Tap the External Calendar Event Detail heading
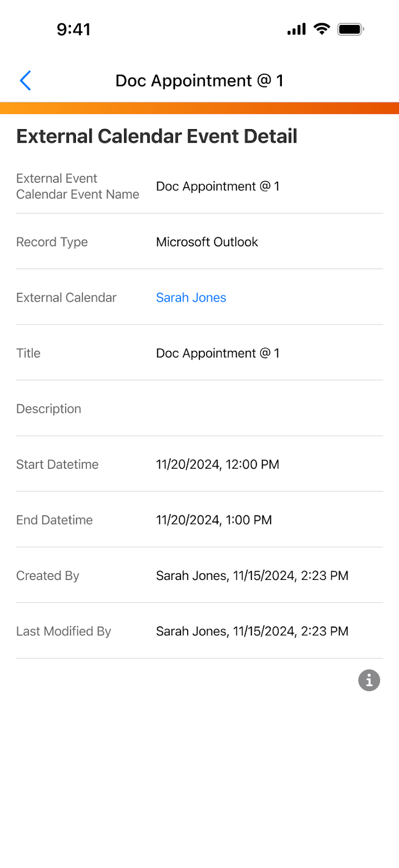This screenshot has height=868, width=399. 157,136
